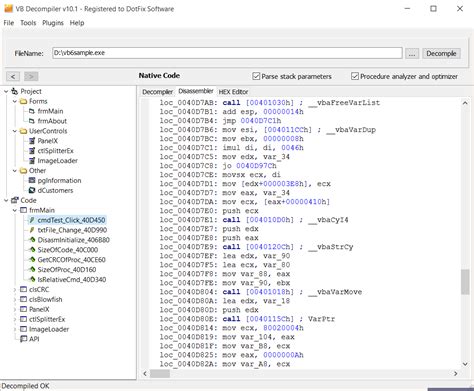The image size is (474, 391).
Task: Switch to the HEX Editor tab
Action: pos(233,92)
